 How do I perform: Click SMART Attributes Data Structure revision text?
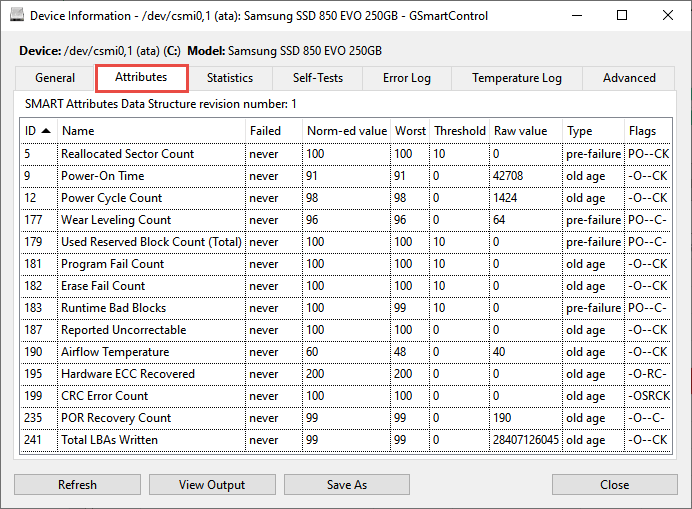point(161,104)
